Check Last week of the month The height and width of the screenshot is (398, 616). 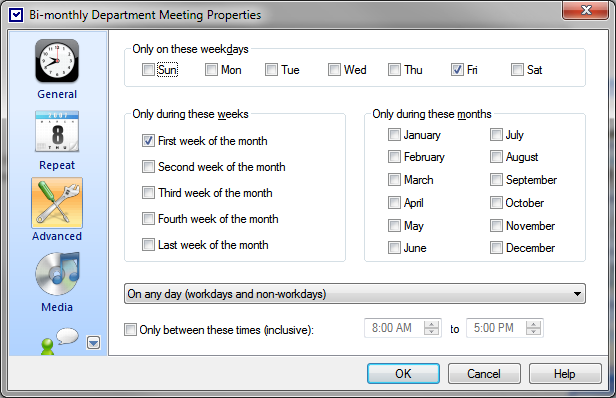(148, 245)
